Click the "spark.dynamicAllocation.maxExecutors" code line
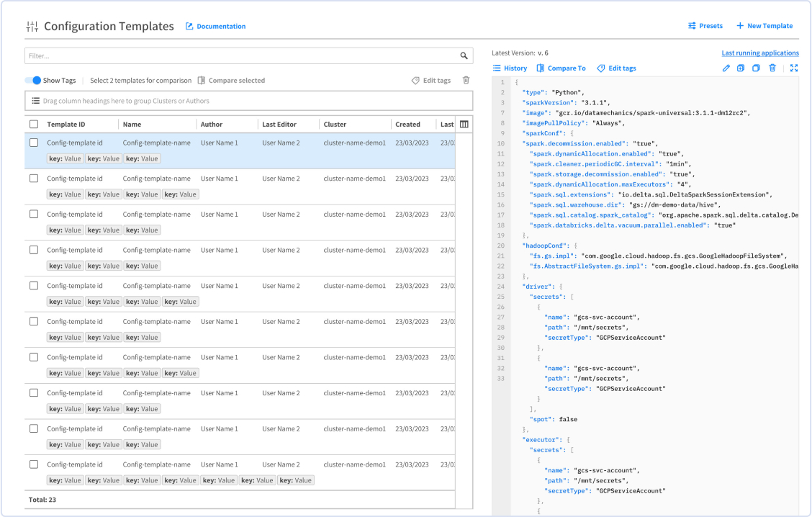The width and height of the screenshot is (812, 517). coord(610,184)
